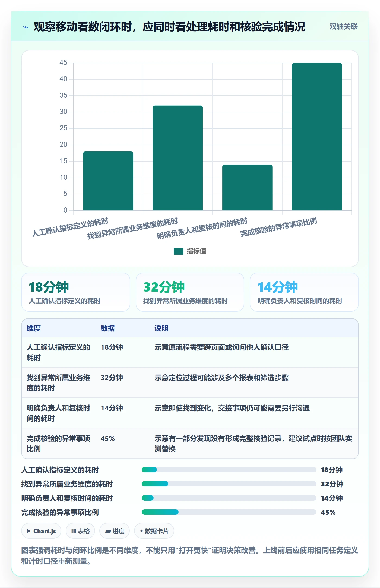Click progress bar for 找到异常所属业务维度的耗时
Screen dimensions: 380x588
(x=229, y=484)
